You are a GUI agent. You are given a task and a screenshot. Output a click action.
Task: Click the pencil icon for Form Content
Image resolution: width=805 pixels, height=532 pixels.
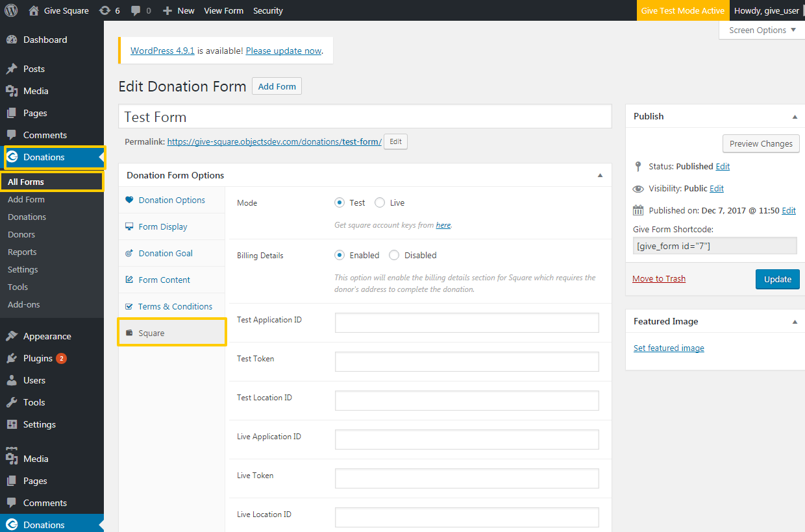coord(129,280)
